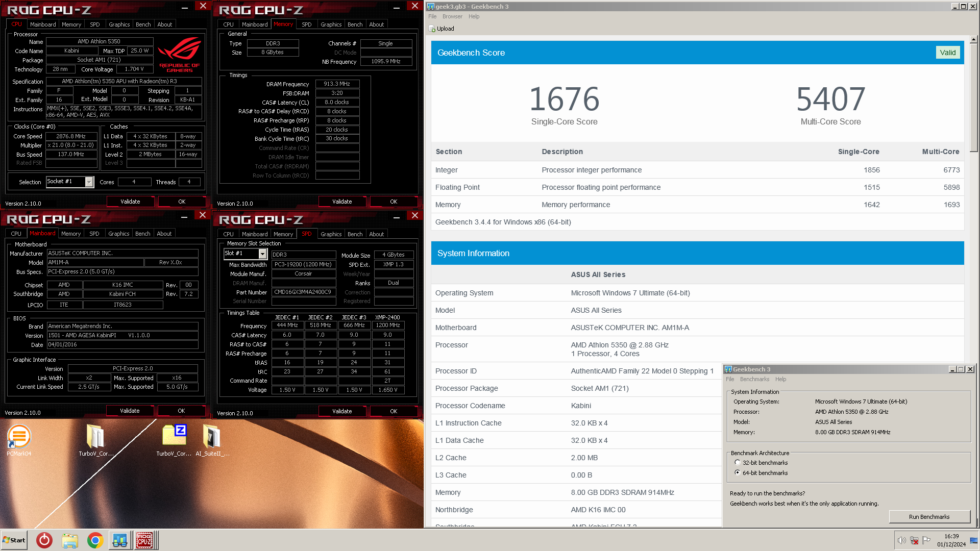Open Help menu in geek3.gb3 window
This screenshot has width=980, height=551.
[x=474, y=16]
